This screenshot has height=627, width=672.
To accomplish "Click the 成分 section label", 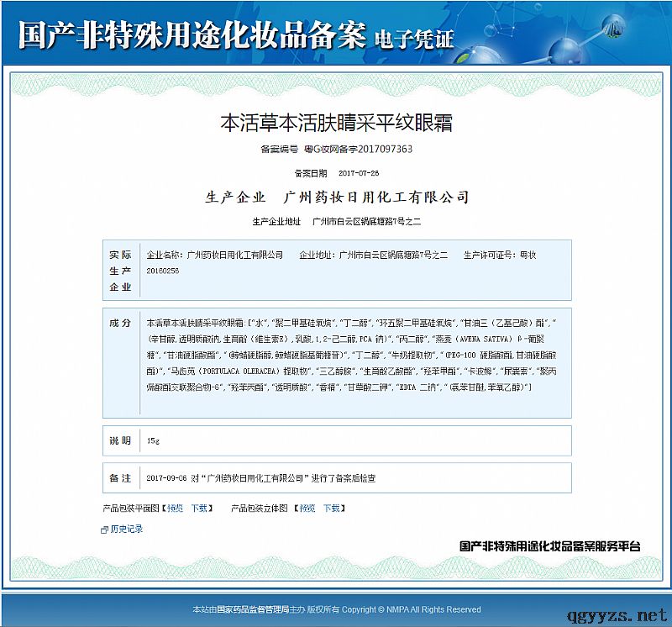I will (x=120, y=323).
